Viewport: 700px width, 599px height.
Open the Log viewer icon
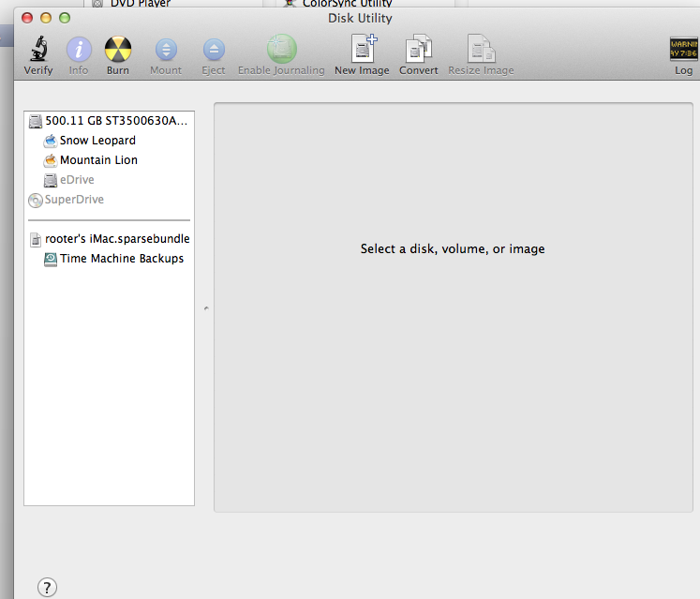(x=683, y=49)
